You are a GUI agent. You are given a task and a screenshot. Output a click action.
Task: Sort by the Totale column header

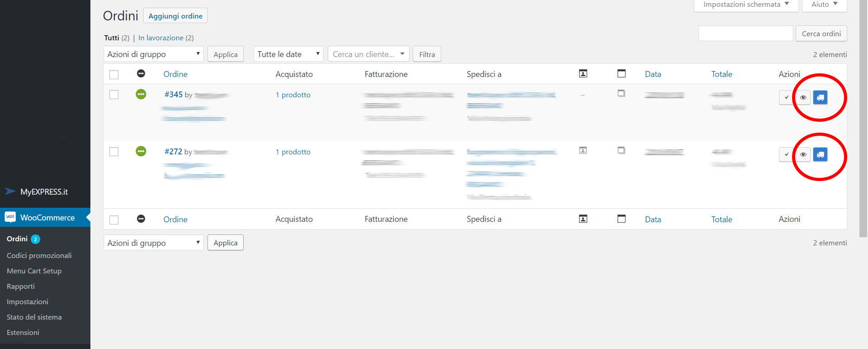click(x=722, y=74)
